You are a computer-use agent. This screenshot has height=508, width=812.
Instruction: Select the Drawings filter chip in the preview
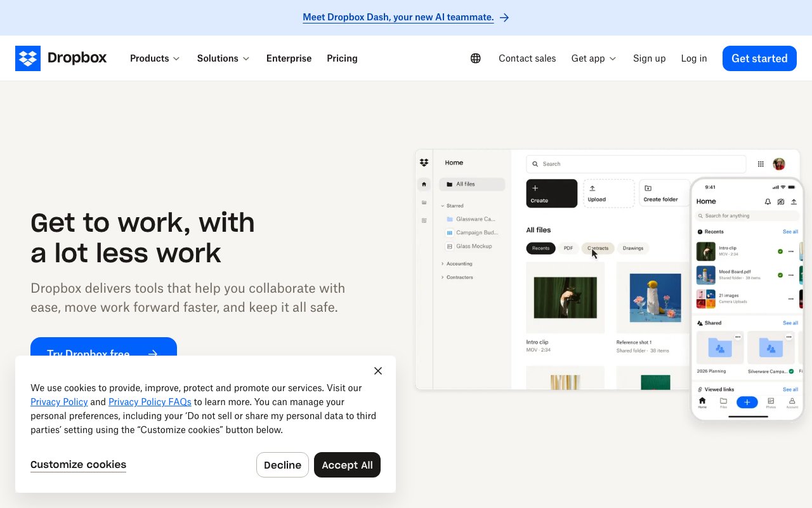(x=633, y=248)
